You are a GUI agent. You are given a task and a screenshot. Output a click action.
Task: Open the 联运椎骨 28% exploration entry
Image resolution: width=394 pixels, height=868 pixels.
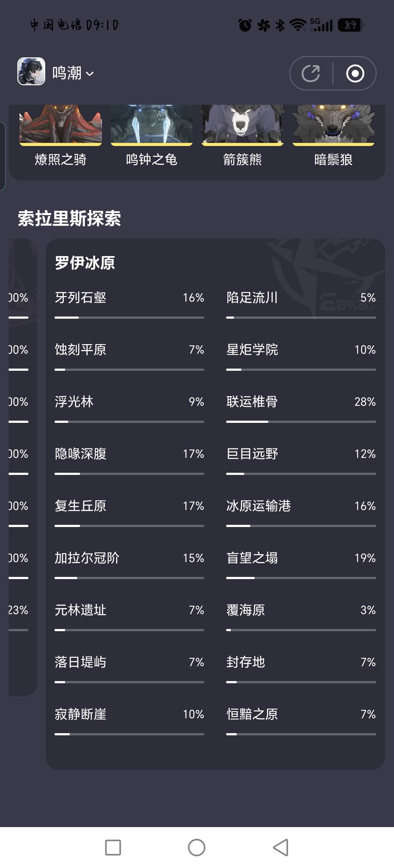click(x=301, y=408)
